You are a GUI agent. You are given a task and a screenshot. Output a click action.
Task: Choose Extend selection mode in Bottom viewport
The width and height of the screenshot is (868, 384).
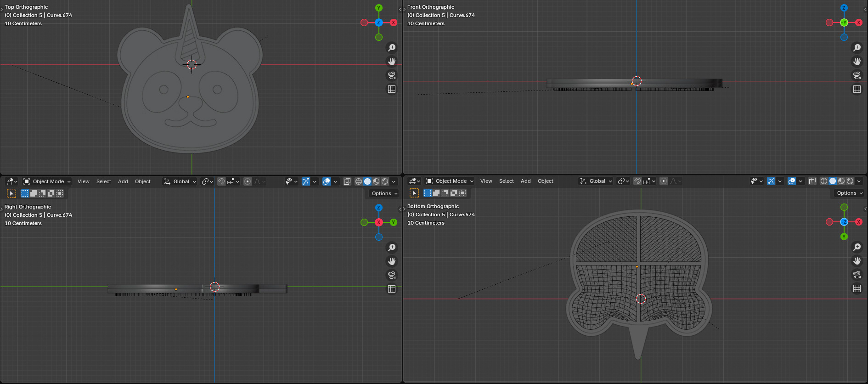coord(436,193)
